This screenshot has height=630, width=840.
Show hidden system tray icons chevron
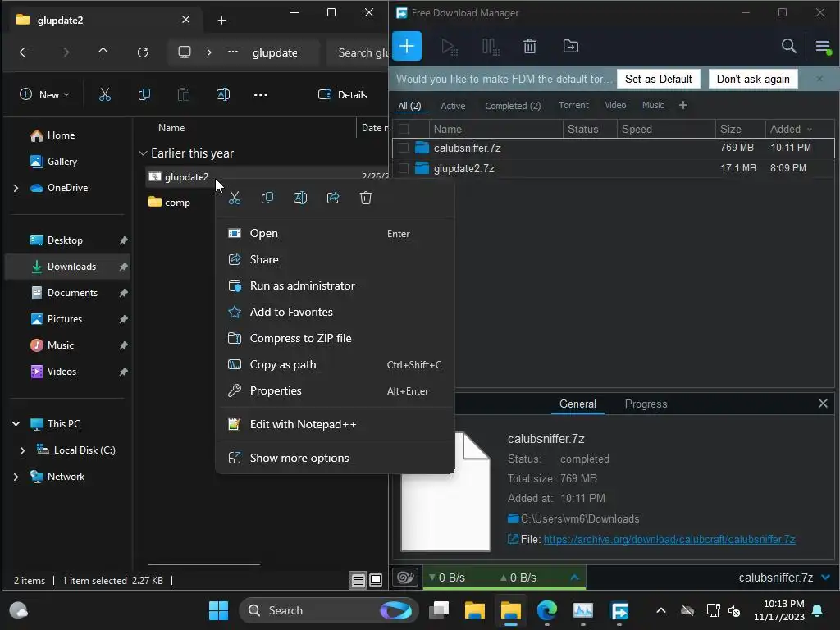[x=661, y=610]
